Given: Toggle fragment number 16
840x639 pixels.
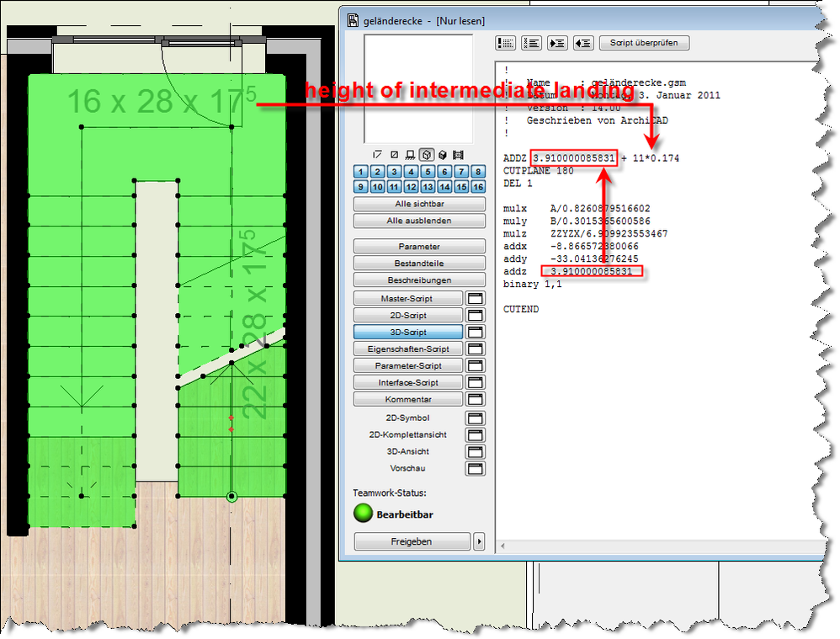Looking at the screenshot, I should coord(478,187).
